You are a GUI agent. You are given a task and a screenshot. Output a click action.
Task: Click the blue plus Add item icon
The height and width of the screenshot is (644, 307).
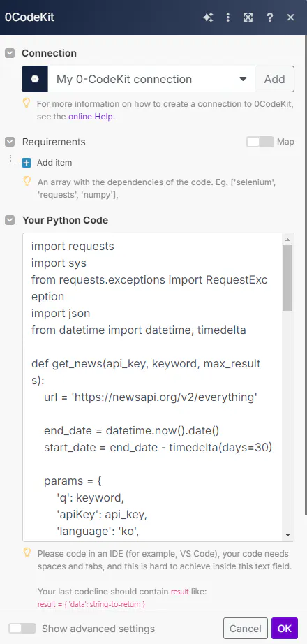(x=27, y=163)
